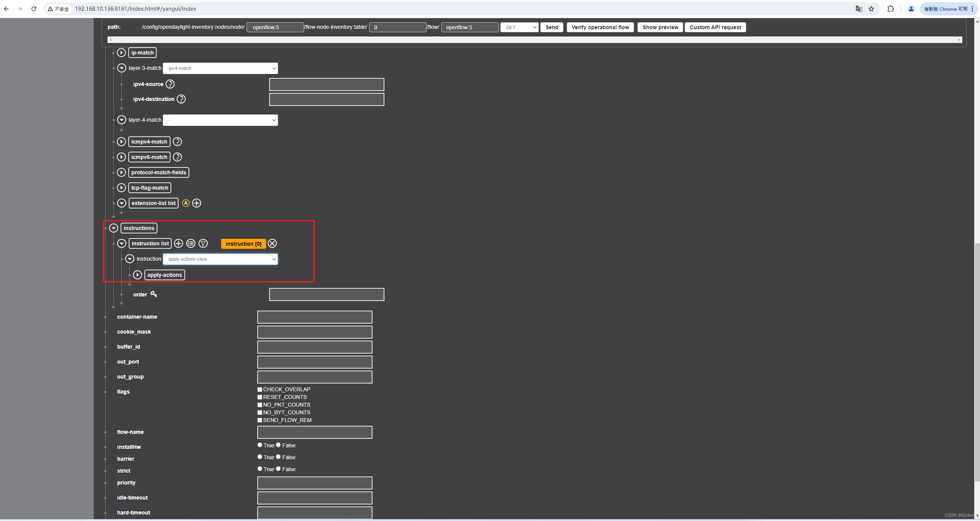Click the plus icon beside extension-list list
Image resolution: width=980 pixels, height=521 pixels.
coord(197,203)
